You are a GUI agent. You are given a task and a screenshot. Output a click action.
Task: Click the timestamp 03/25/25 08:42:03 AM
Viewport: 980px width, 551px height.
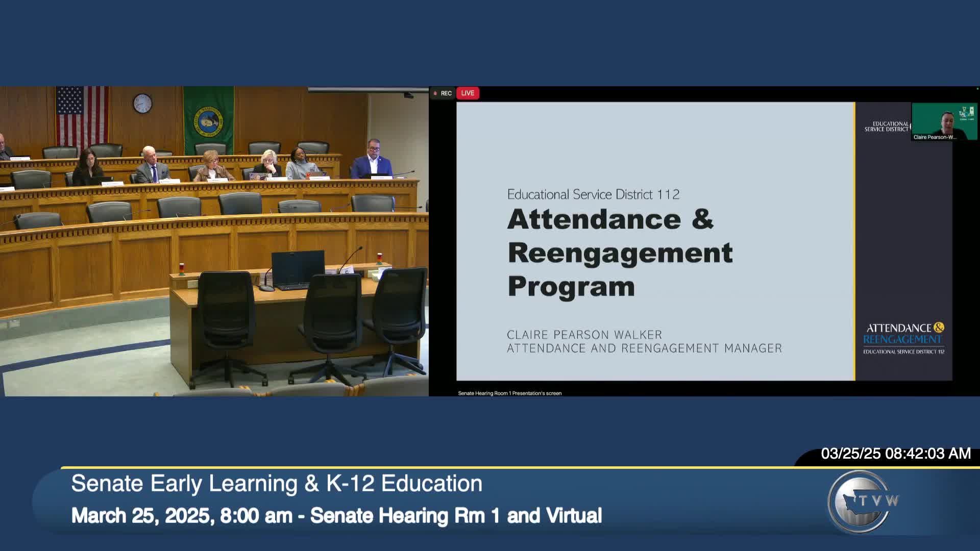coord(896,454)
